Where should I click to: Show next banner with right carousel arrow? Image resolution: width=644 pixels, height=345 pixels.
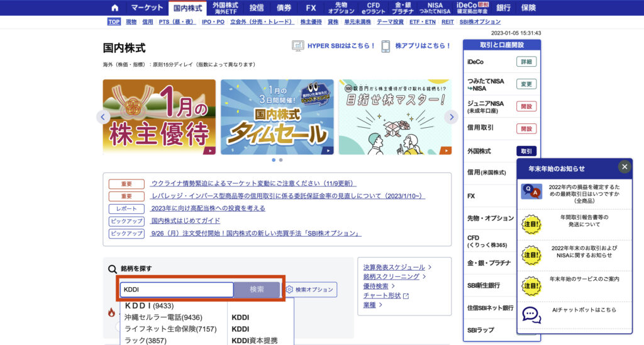click(452, 117)
